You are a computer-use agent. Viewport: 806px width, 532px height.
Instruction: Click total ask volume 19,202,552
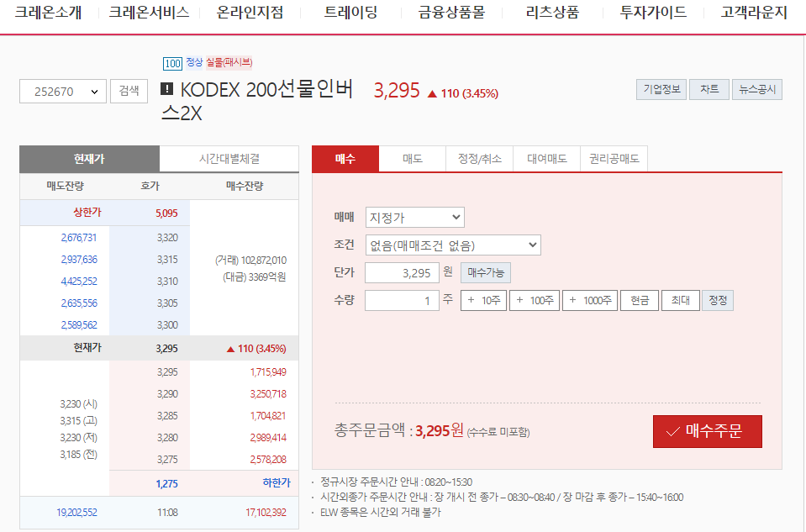[x=76, y=513]
